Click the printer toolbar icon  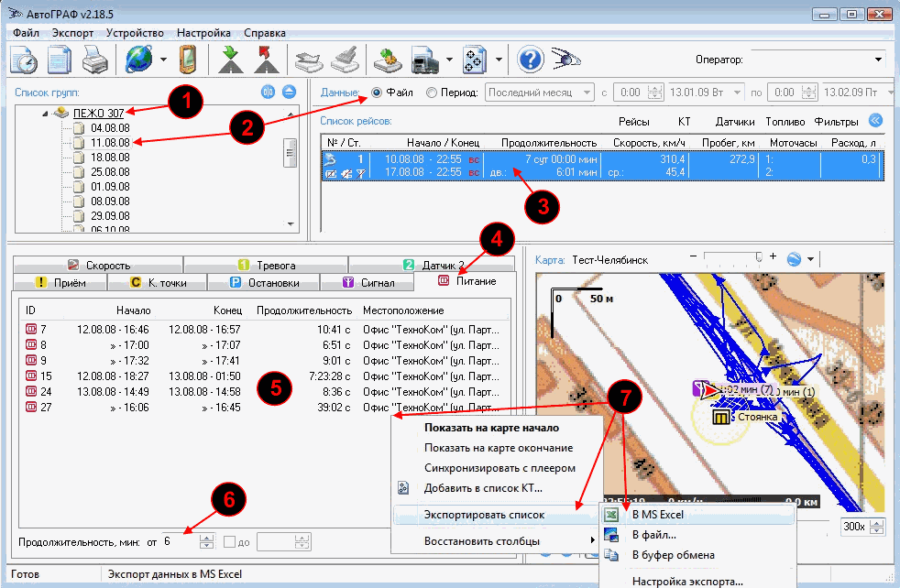(95, 60)
